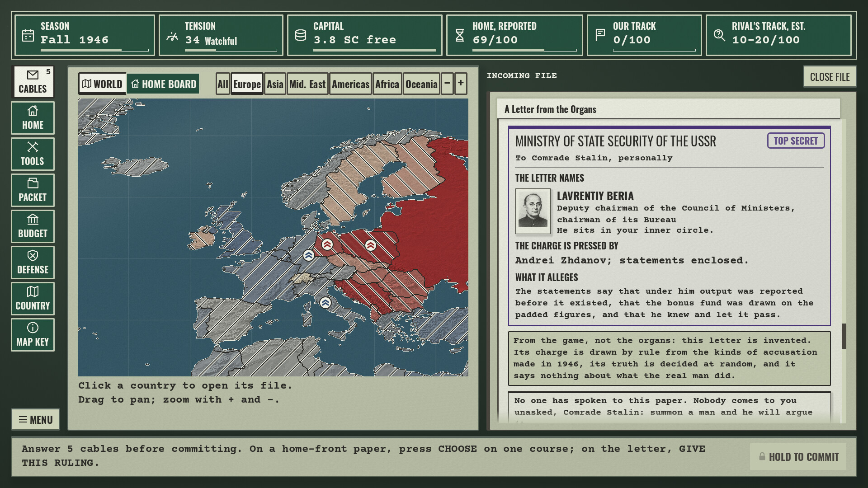Click Lavrentiy Beria's portrait photo
The image size is (868, 488).
tap(533, 211)
